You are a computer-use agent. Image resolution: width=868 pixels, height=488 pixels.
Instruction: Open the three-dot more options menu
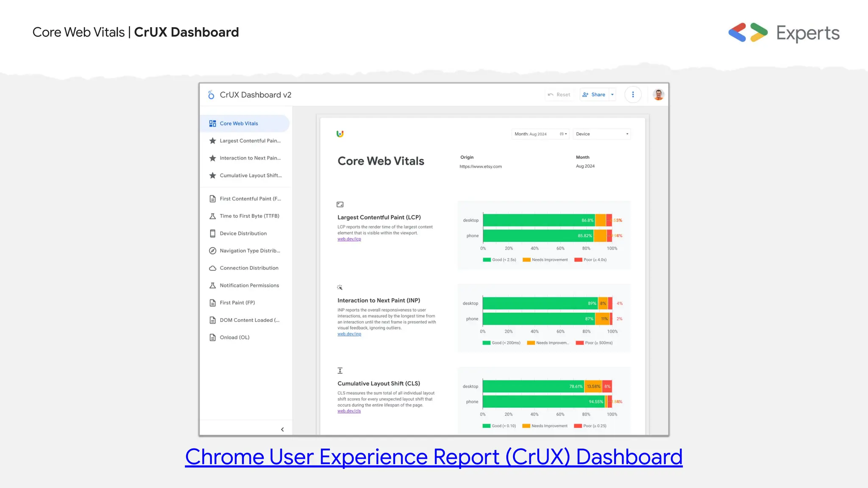[x=633, y=94]
